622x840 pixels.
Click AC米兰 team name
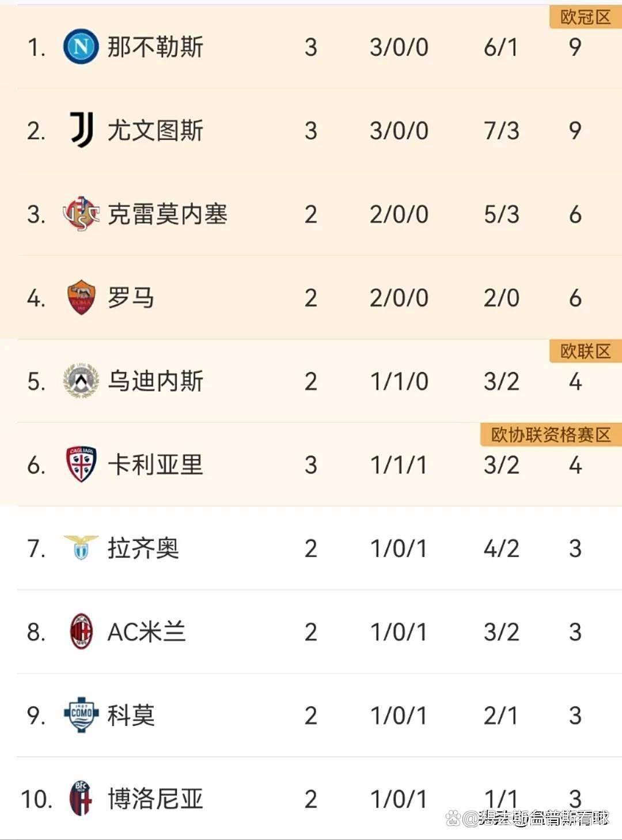[147, 631]
